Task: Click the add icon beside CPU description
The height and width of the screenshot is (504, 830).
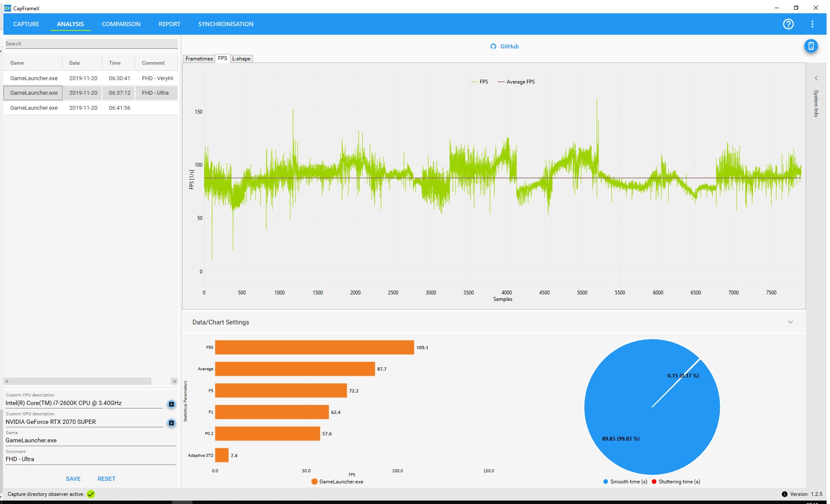Action: click(171, 404)
